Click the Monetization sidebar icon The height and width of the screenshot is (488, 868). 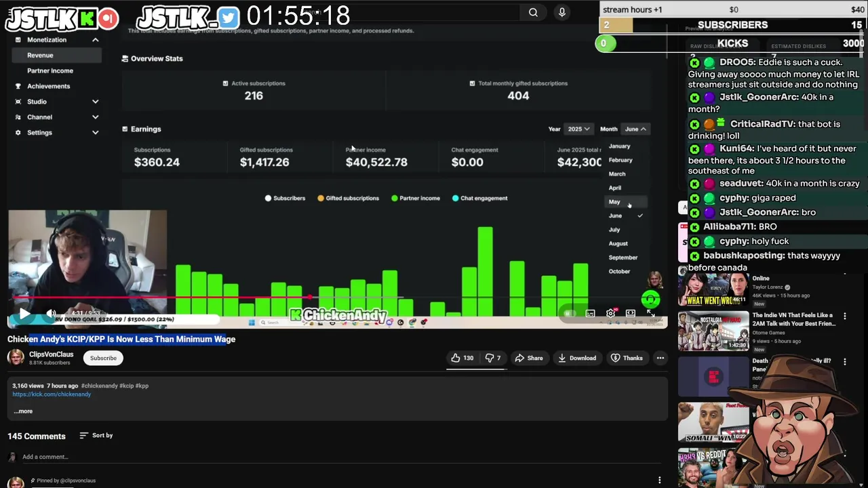point(18,40)
